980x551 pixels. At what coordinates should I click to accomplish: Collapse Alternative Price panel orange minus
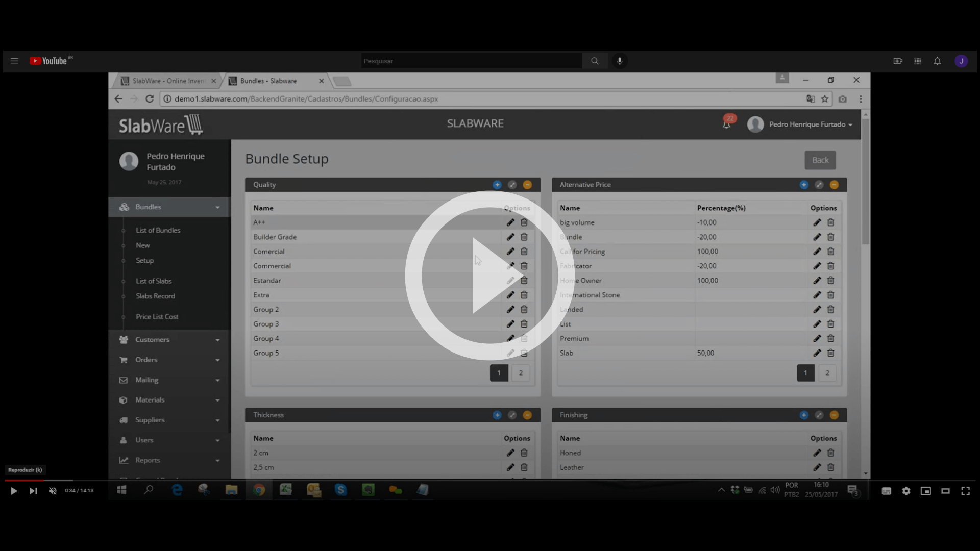coord(834,185)
